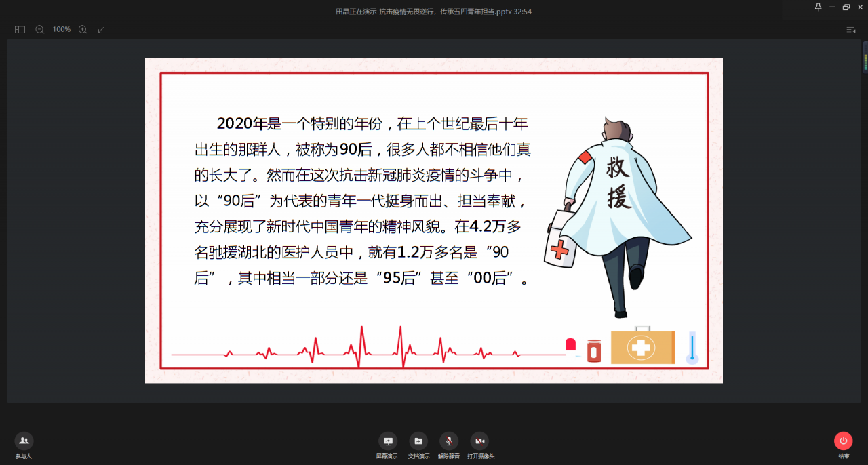This screenshot has height=465, width=868.
Task: Turn on camera via 打开摄像头
Action: tap(479, 441)
